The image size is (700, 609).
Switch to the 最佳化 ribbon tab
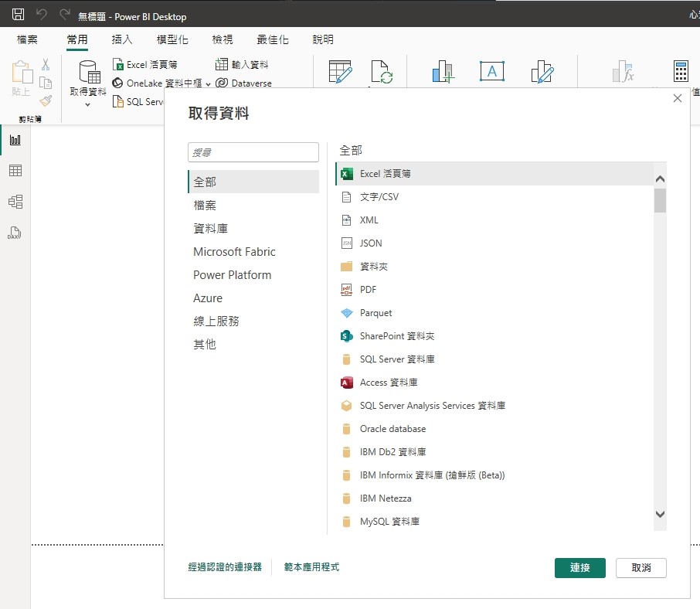[273, 39]
